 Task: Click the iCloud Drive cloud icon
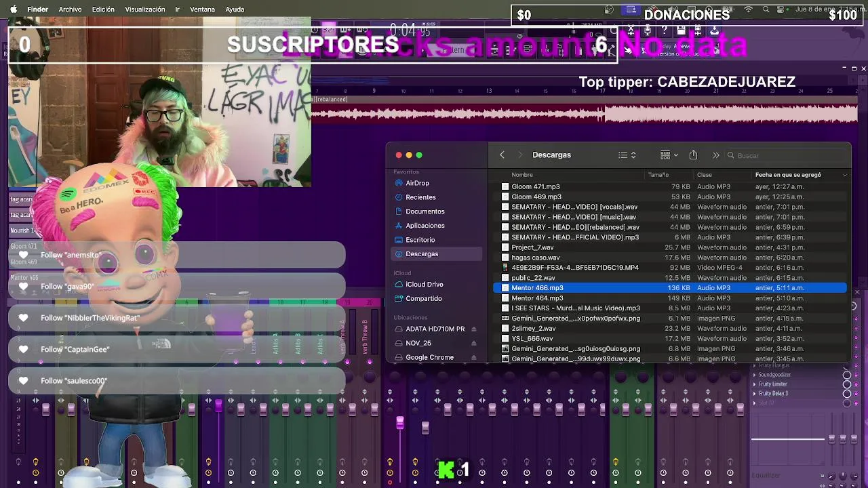[399, 285]
